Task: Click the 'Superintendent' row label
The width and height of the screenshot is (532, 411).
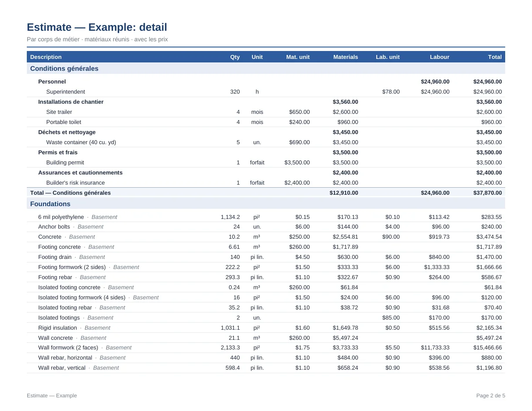Action: [x=66, y=92]
